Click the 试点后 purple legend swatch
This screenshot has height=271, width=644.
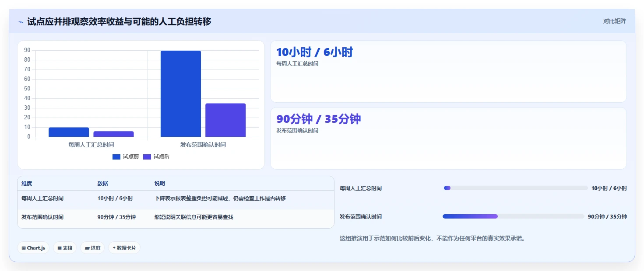(x=147, y=157)
